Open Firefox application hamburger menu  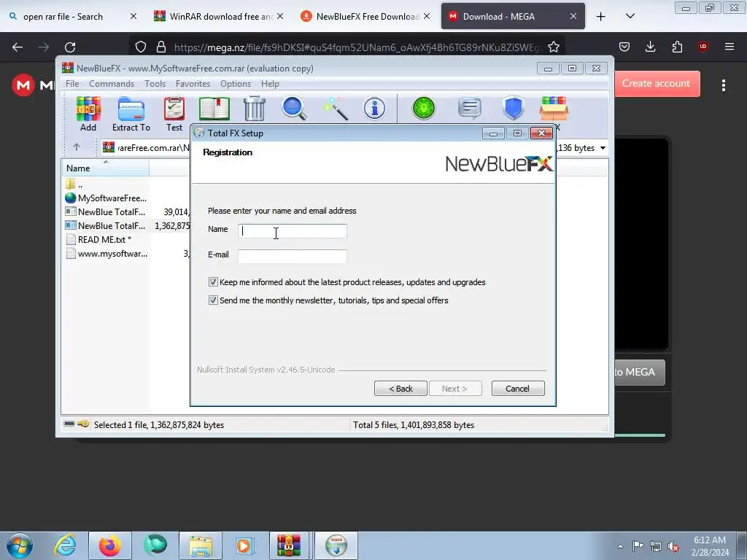click(x=729, y=47)
